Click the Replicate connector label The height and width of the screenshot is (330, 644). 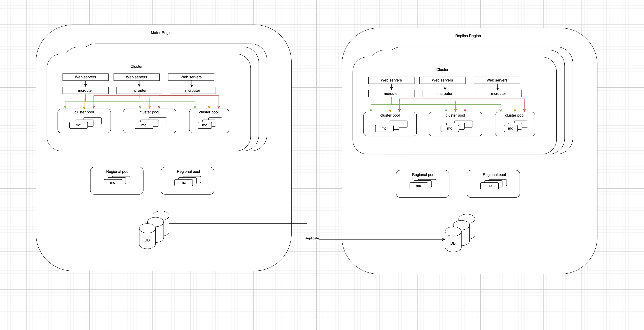pyautogui.click(x=311, y=238)
